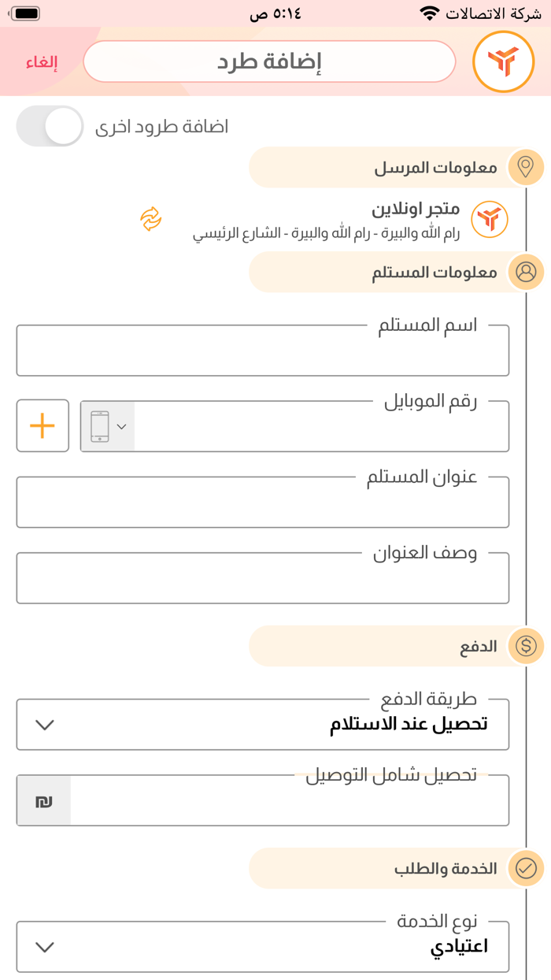The width and height of the screenshot is (551, 980).
Task: Tap the plus icon to add mobile number
Action: pyautogui.click(x=43, y=425)
